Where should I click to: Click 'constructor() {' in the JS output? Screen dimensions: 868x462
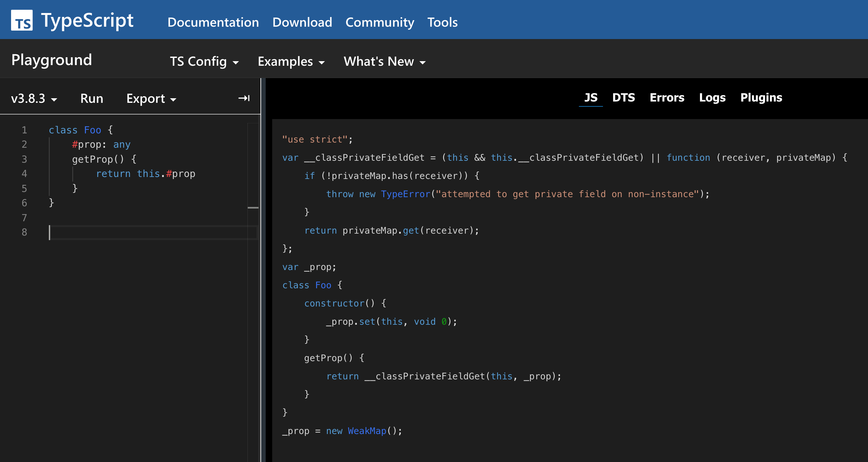345,304
